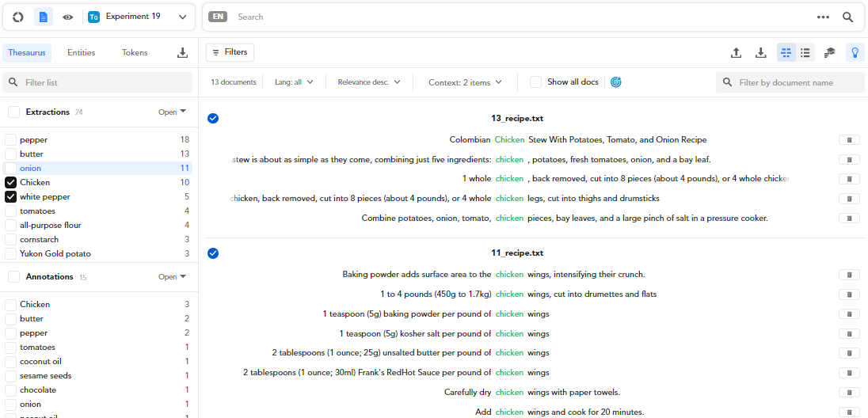Click the Filters button
The width and height of the screenshot is (868, 418).
click(x=230, y=52)
